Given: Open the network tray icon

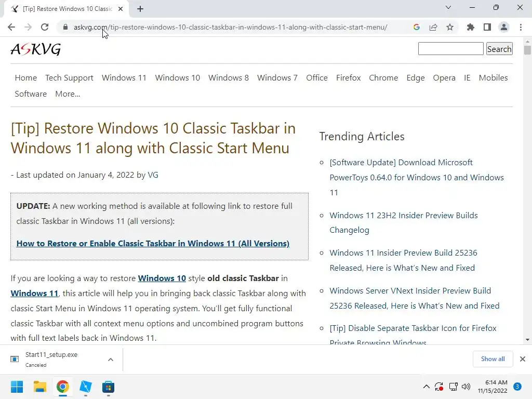Looking at the screenshot, I should pos(453,387).
